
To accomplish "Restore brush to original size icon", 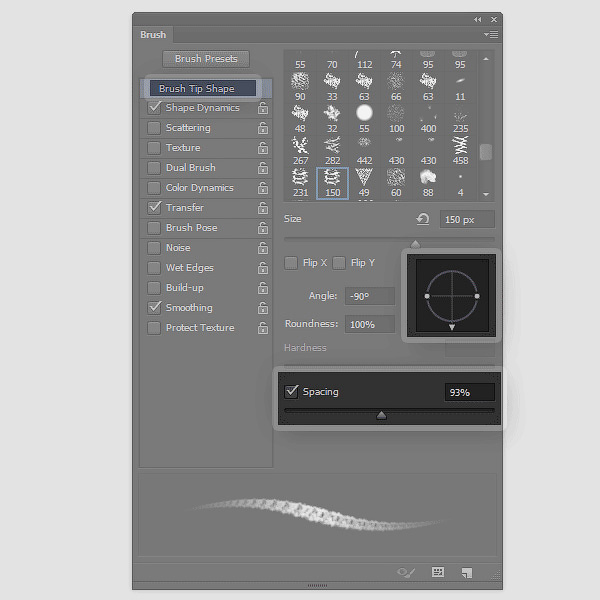I will [x=422, y=219].
